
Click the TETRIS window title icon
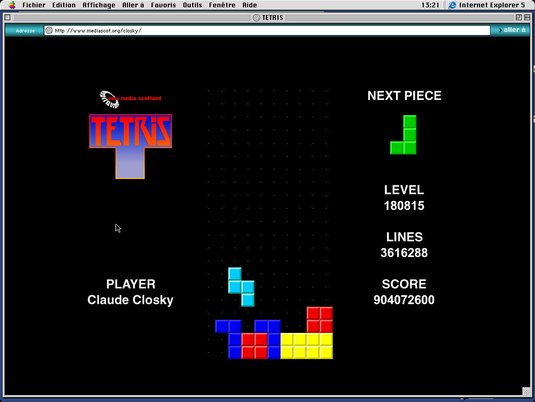256,17
